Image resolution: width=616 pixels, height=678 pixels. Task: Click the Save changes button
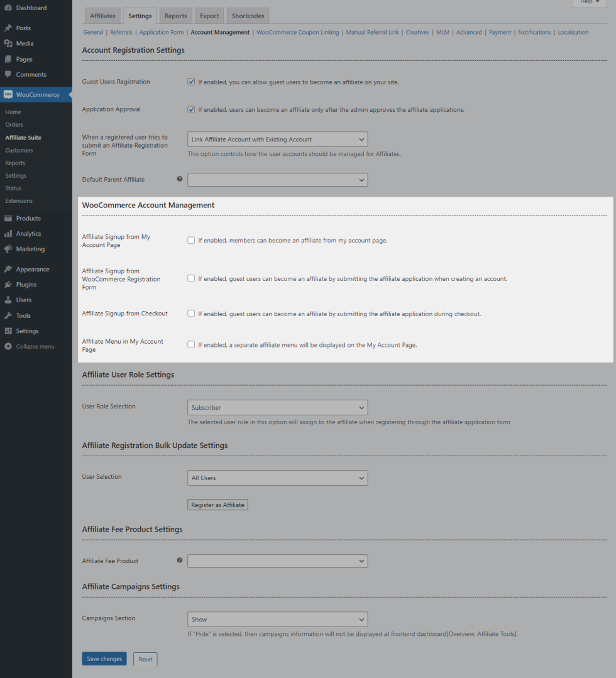click(104, 659)
